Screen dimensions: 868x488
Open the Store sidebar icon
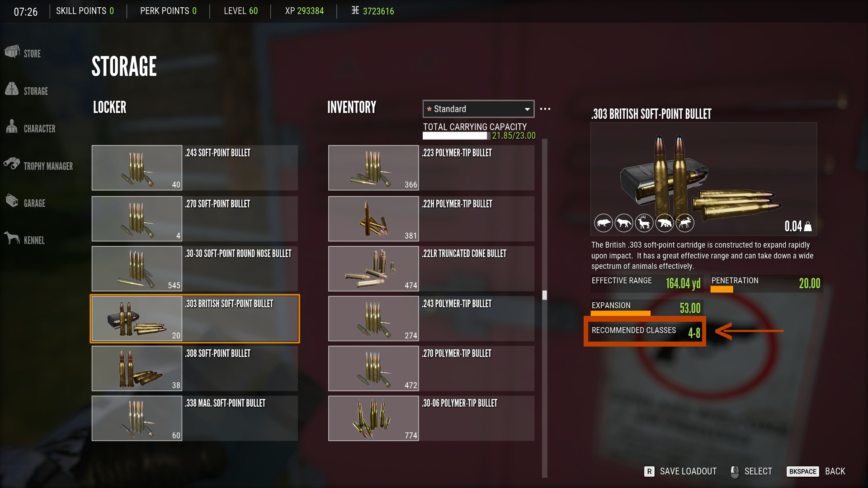pos(12,52)
